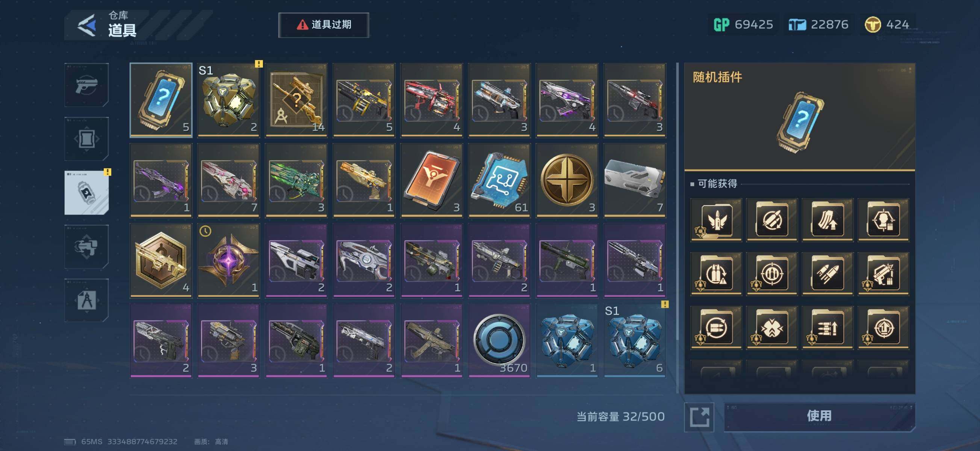Screen dimensions: 980x451
Task: Select the gold S1 supply crate
Action: [228, 100]
